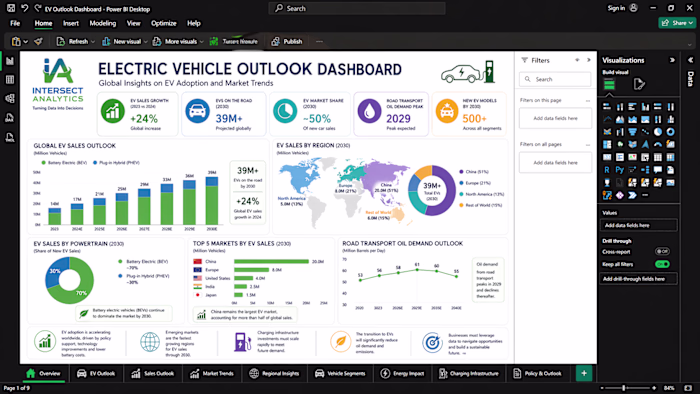Open the Paste dropdown arrow
This screenshot has width=700, height=394.
tap(26, 41)
